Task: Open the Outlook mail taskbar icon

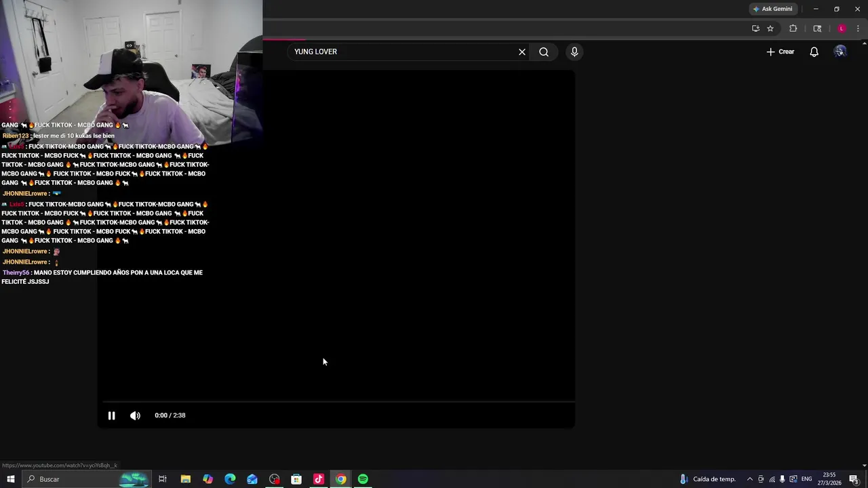Action: [x=252, y=479]
